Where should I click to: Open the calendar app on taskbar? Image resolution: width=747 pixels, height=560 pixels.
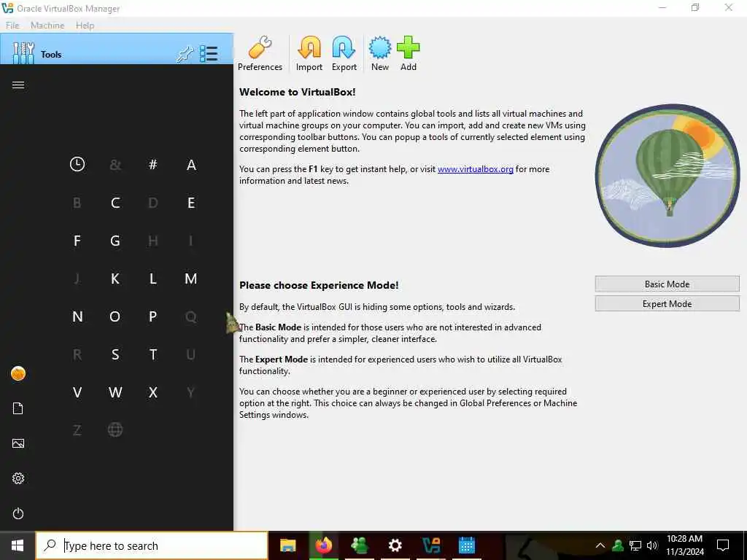pyautogui.click(x=466, y=545)
